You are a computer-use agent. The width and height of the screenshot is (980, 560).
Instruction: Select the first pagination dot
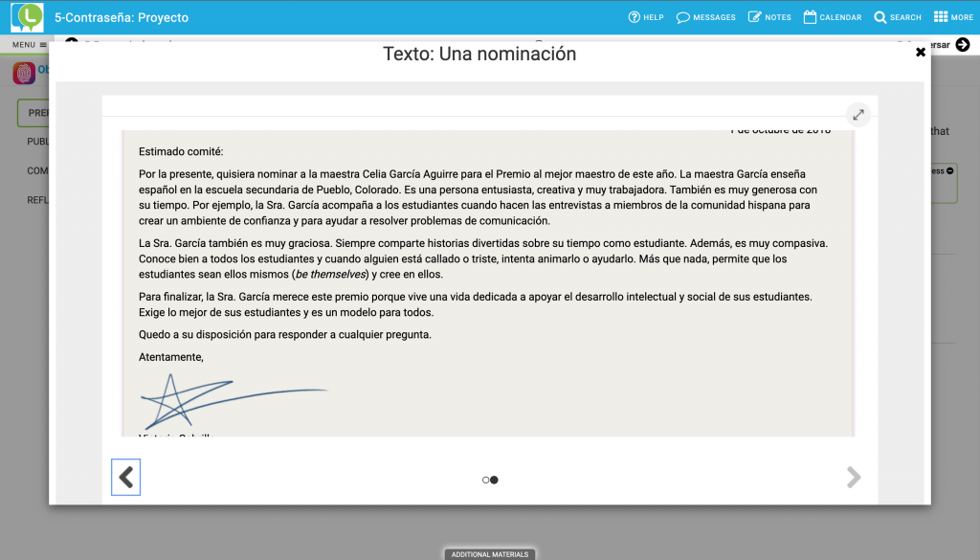click(485, 480)
